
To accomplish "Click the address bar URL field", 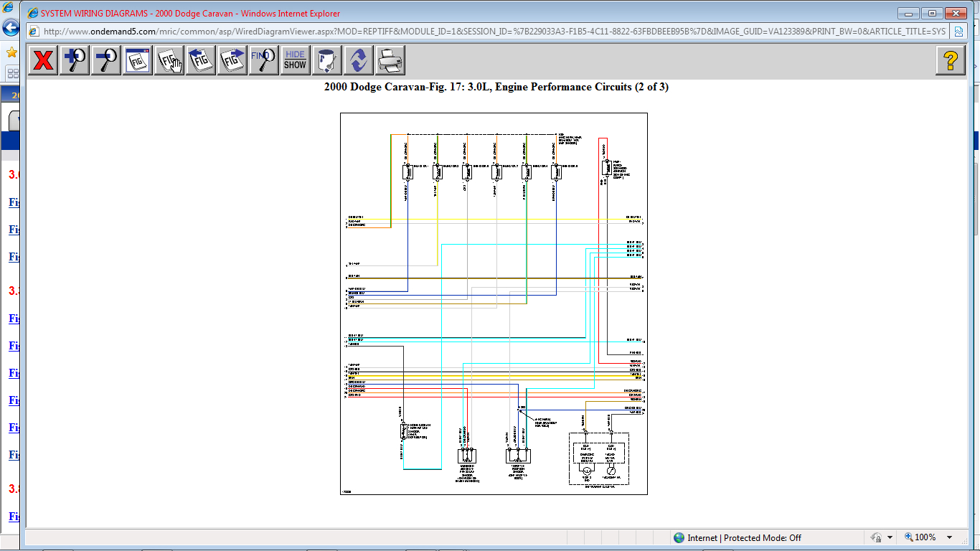I will [494, 32].
